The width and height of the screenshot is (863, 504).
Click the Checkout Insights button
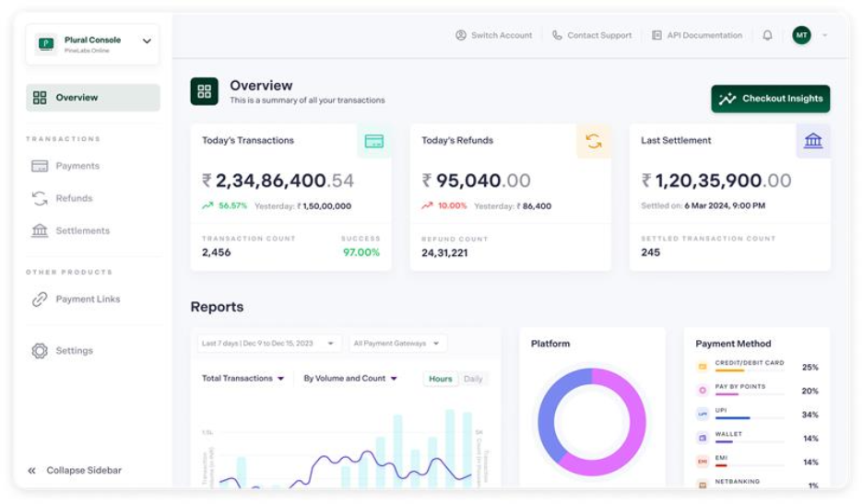tap(770, 99)
